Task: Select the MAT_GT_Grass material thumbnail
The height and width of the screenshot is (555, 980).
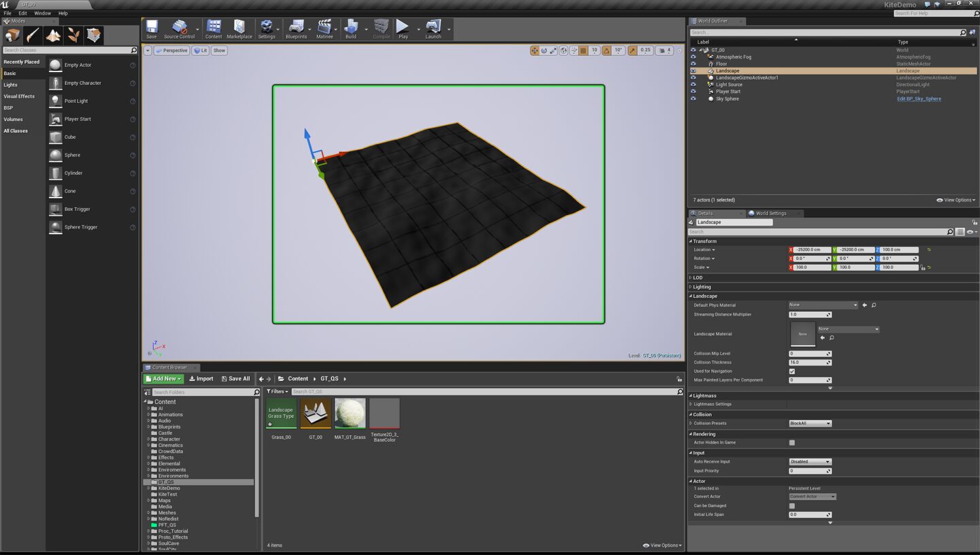Action: point(350,413)
